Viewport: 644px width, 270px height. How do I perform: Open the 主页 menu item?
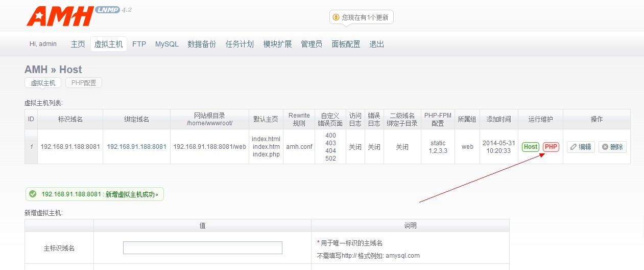(x=78, y=44)
